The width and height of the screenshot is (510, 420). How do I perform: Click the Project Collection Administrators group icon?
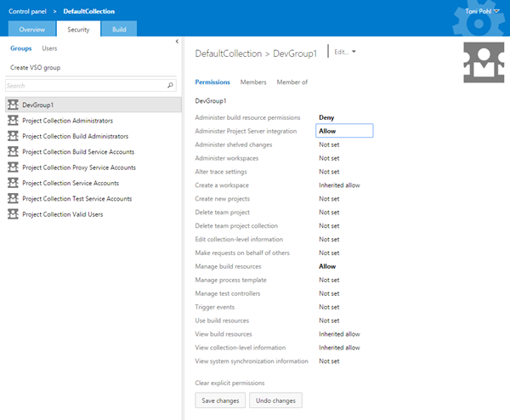pos(13,121)
